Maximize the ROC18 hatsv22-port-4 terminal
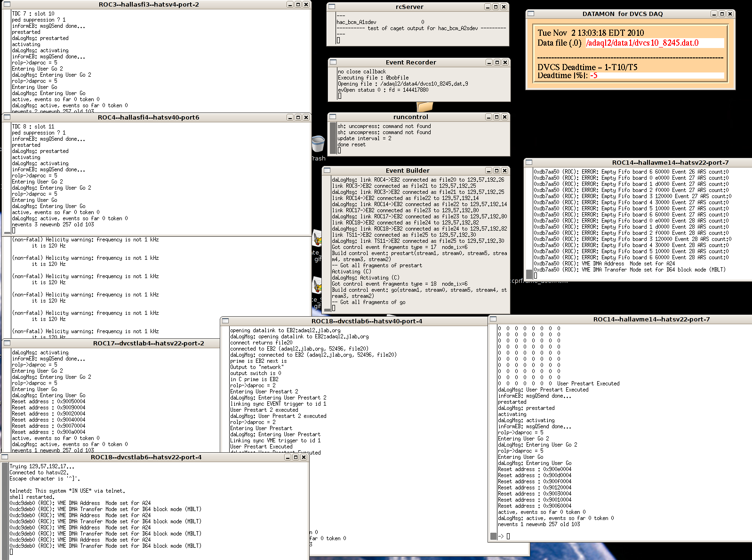752x560 pixels. (296, 457)
